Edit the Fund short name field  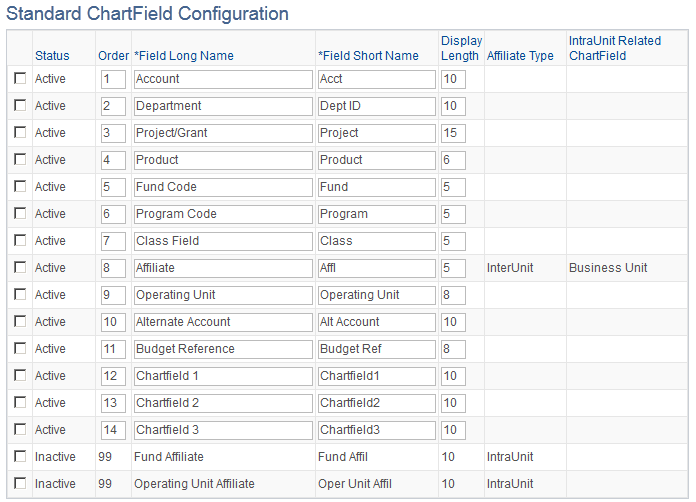pyautogui.click(x=377, y=187)
